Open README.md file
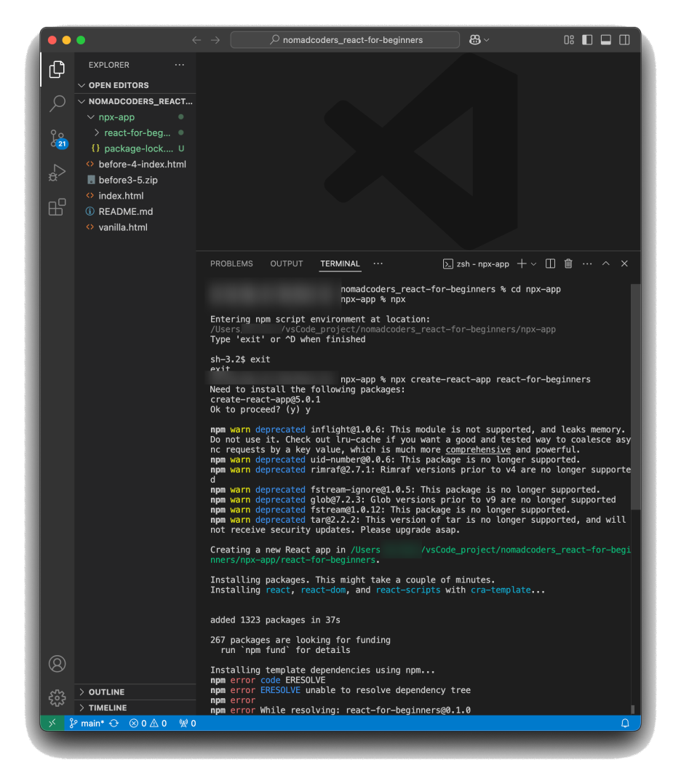The height and width of the screenshot is (784, 681). pos(135,212)
